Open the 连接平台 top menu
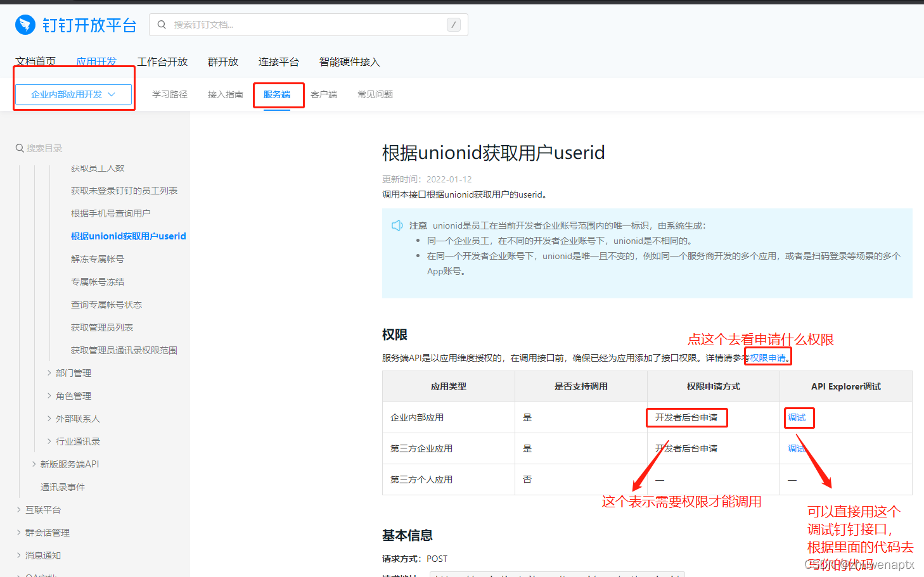 (x=279, y=61)
